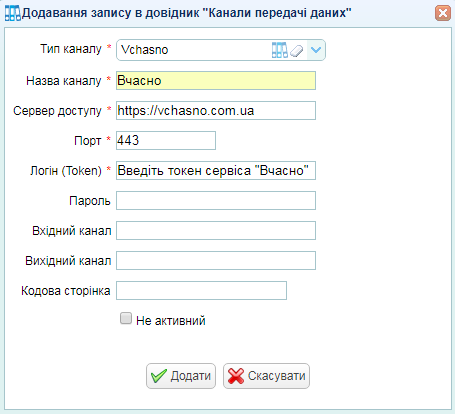The width and height of the screenshot is (455, 414).
Task: Focus the Назва каналу field
Action: pos(216,80)
